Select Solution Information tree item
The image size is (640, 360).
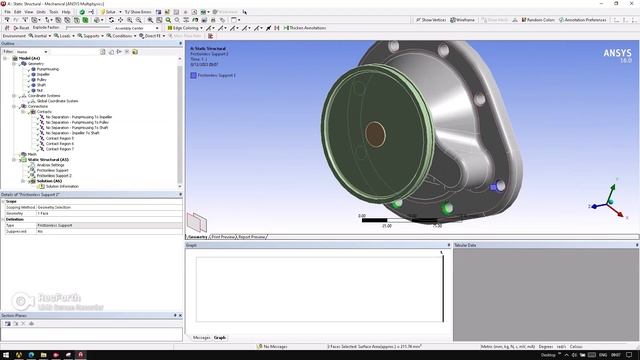62,186
